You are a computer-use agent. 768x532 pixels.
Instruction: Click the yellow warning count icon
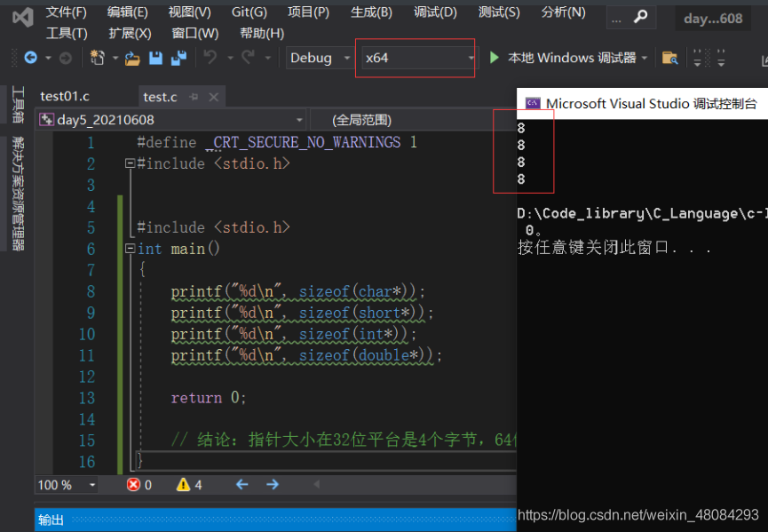tap(183, 484)
